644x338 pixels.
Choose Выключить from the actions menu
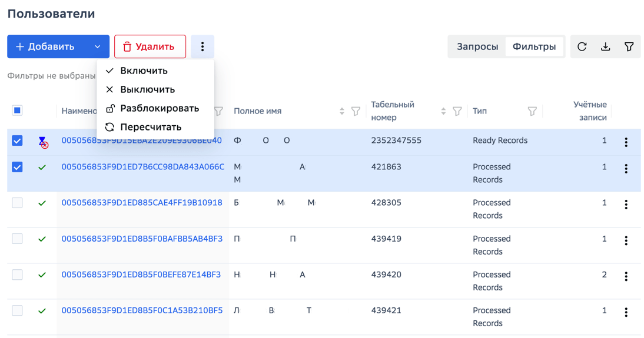click(x=155, y=89)
